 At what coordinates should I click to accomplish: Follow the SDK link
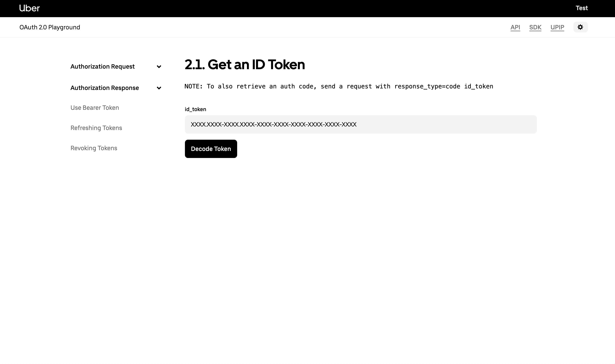(x=535, y=27)
